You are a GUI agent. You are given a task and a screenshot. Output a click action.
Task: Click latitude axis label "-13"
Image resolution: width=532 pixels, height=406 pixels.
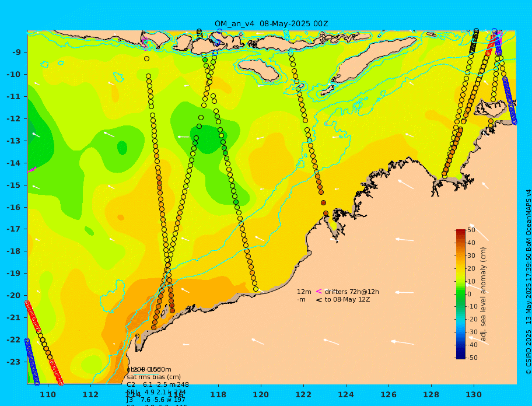point(13,141)
